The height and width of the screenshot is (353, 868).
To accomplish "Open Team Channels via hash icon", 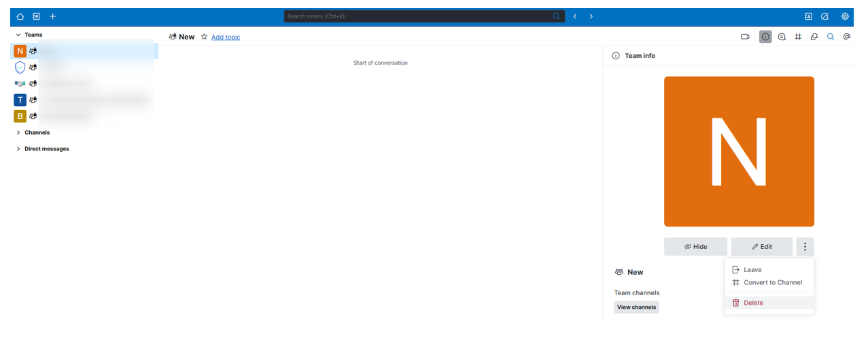I will pos(798,37).
